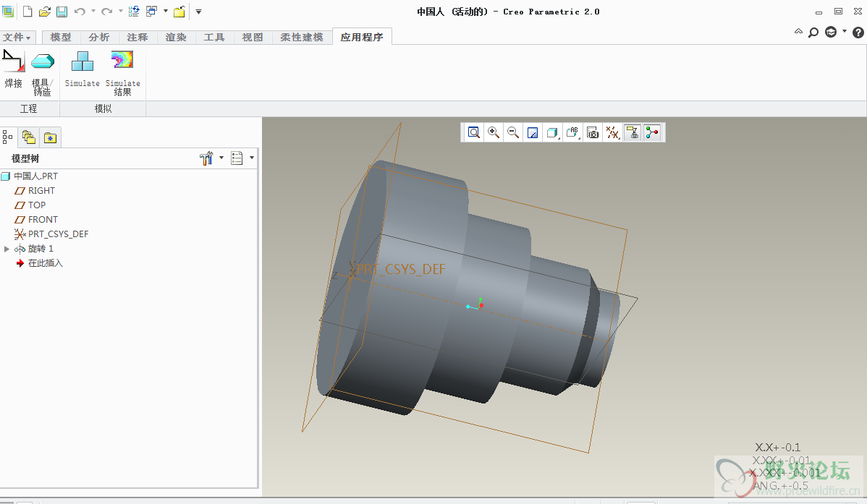The image size is (867, 504).
Task: Select the RIGHT datum plane
Action: [41, 191]
